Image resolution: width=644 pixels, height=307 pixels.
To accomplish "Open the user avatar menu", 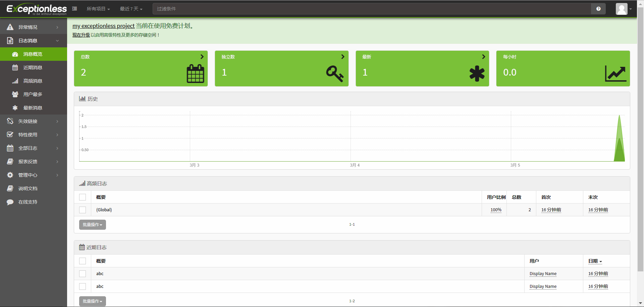I will 624,9.
